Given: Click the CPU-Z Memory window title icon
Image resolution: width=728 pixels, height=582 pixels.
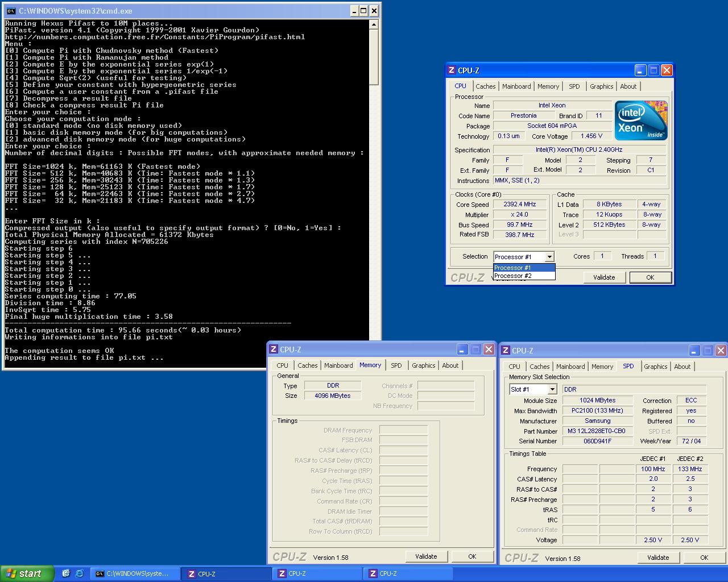Looking at the screenshot, I should click(274, 350).
